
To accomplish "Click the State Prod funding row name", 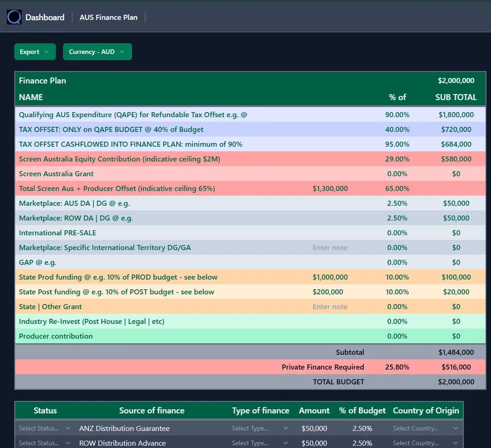I will pyautogui.click(x=118, y=277).
